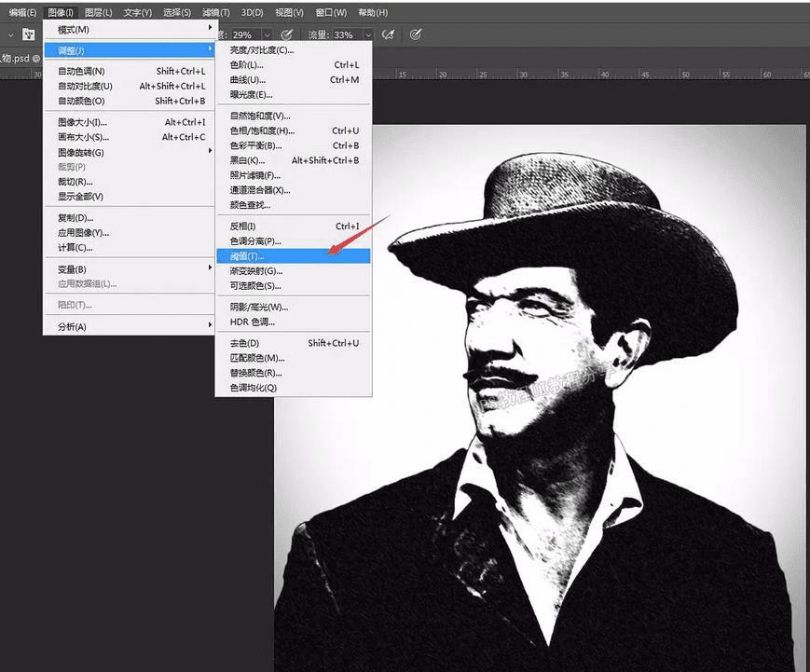Screen dimensions: 810x672
Task: Toggle pressure for opacity icon after 29%
Action: point(288,34)
